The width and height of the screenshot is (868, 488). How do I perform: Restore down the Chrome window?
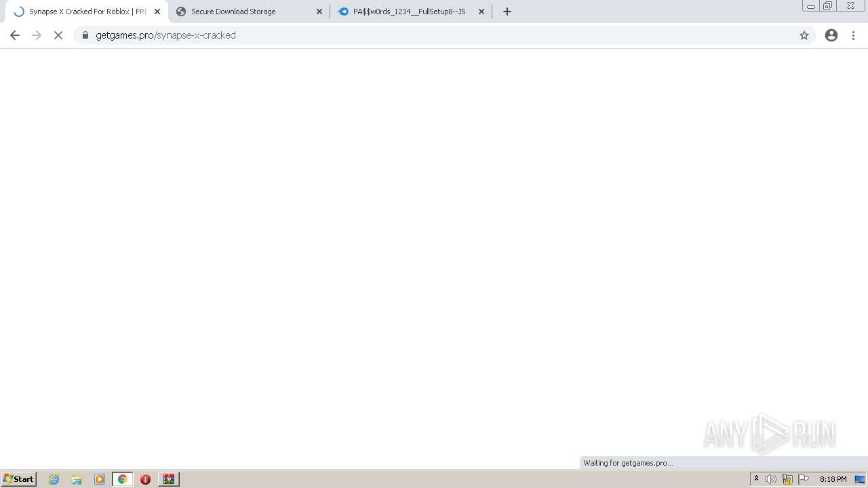point(828,6)
